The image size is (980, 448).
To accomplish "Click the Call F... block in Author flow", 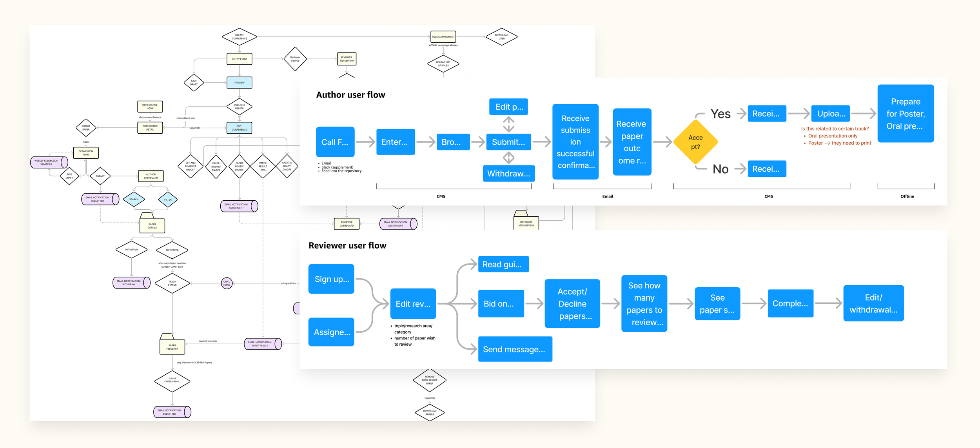I will (335, 142).
